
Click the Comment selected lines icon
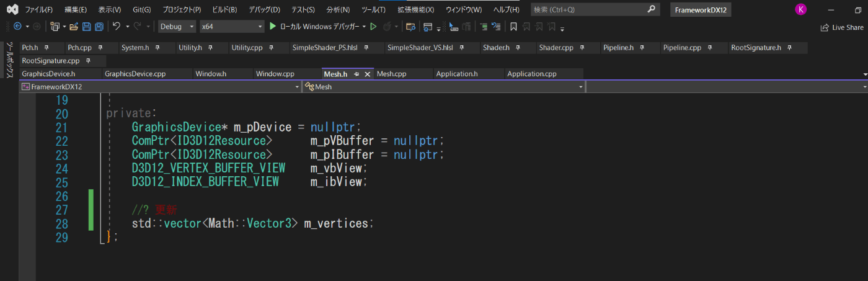(x=484, y=26)
